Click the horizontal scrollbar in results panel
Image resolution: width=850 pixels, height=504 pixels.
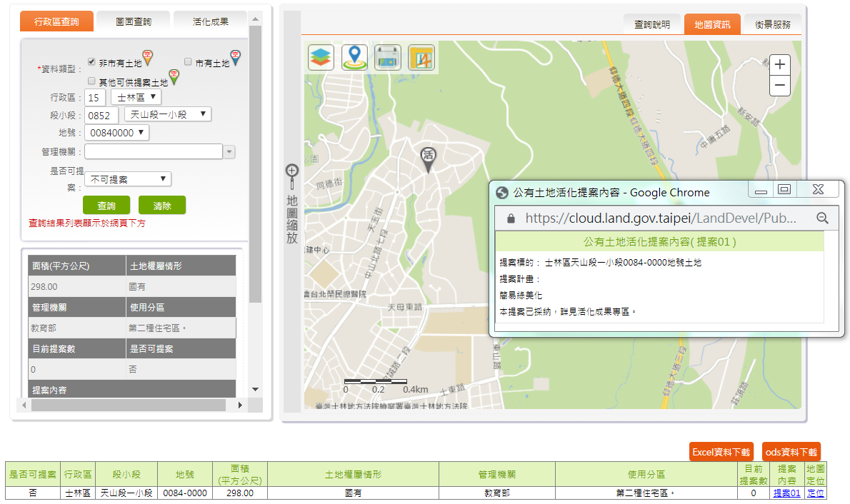pyautogui.click(x=129, y=405)
